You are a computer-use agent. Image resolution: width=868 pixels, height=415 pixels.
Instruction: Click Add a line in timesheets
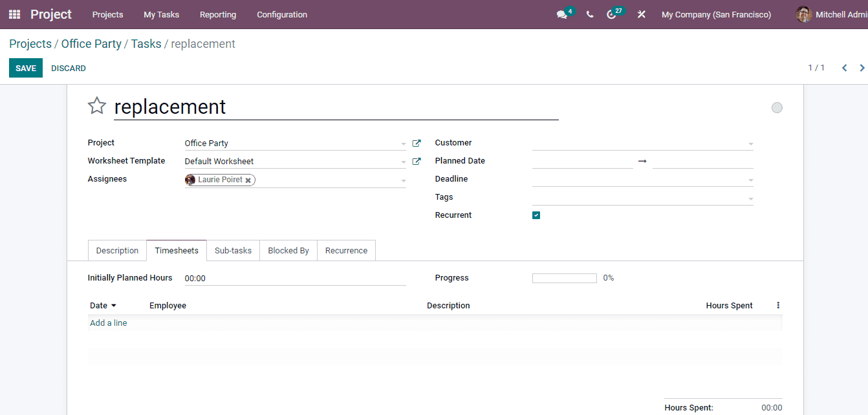pos(108,323)
